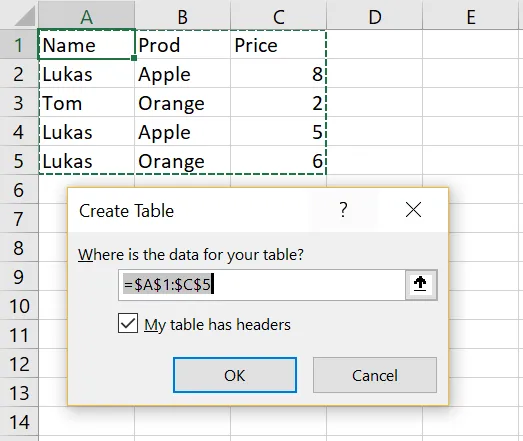Confirm table creation with OK
The width and height of the screenshot is (523, 441).
click(x=235, y=375)
